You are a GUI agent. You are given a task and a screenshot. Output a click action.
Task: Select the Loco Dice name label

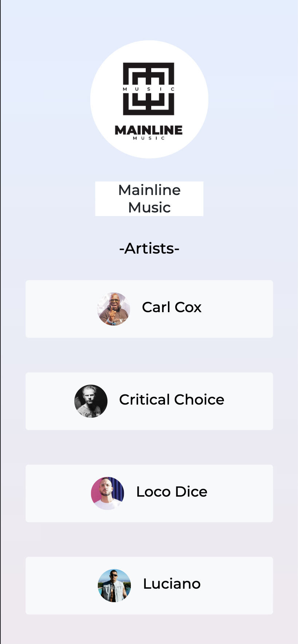(172, 492)
